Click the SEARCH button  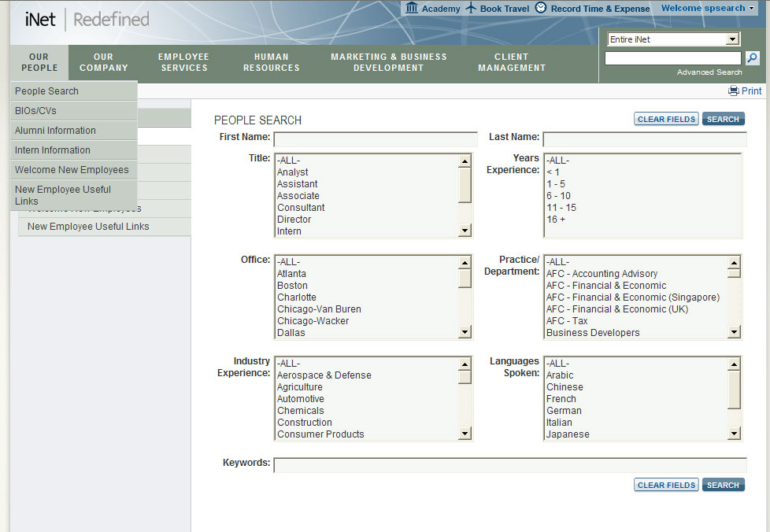tap(723, 118)
